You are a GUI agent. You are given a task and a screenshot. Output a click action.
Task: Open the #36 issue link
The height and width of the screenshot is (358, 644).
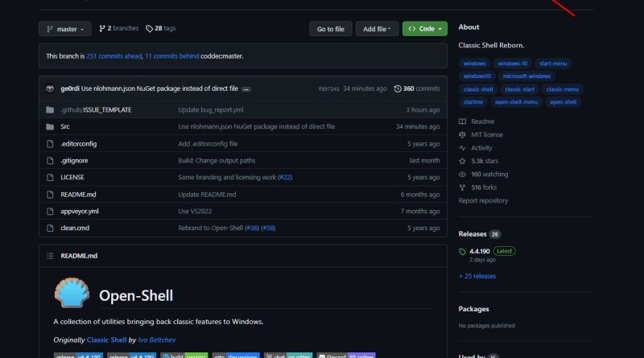(252, 228)
